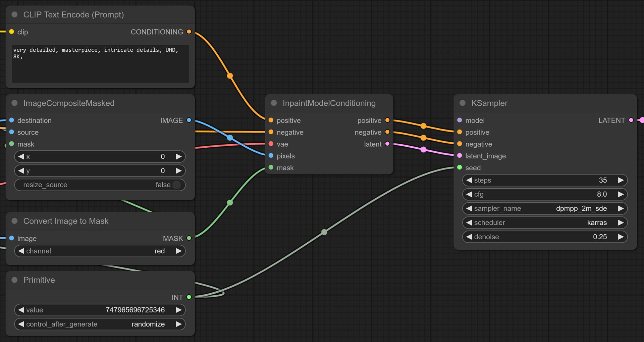Decrease Primitive value with left arrow
The height and width of the screenshot is (342, 644).
21,310
